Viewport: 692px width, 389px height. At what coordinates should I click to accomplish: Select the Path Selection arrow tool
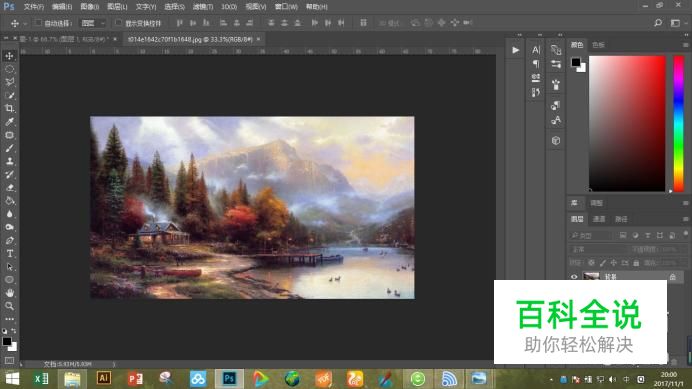pos(9,267)
